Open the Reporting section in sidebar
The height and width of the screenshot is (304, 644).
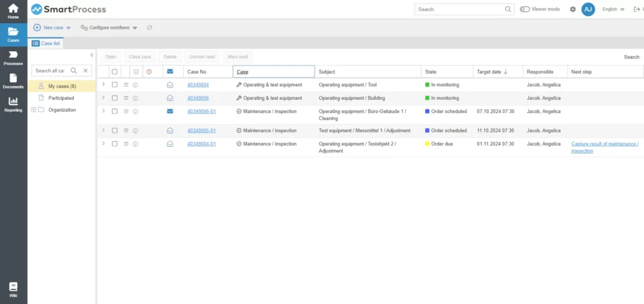(13, 104)
